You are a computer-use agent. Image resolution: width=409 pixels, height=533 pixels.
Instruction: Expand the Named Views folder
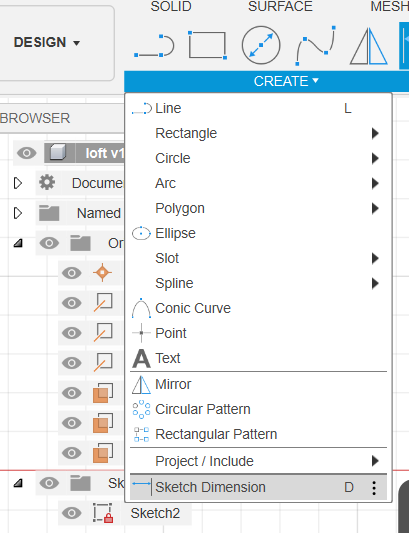point(18,213)
